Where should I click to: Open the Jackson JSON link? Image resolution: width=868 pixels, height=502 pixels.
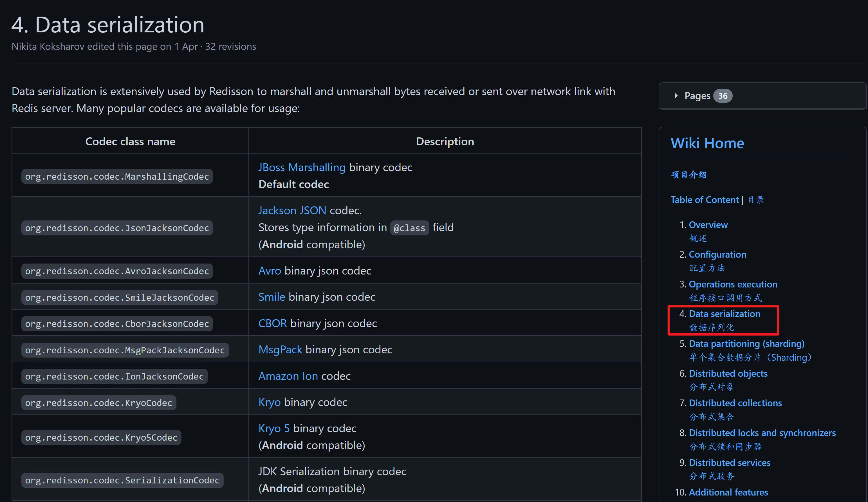pyautogui.click(x=292, y=210)
